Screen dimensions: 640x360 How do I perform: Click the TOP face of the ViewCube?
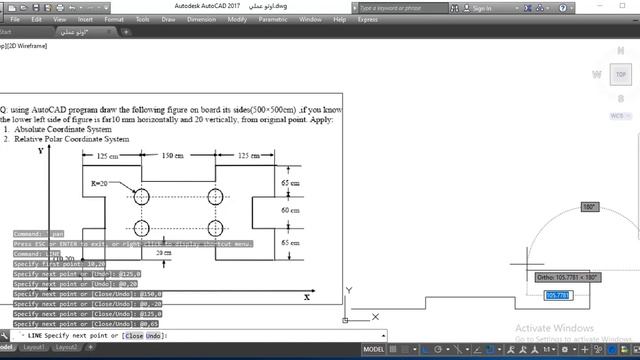620,74
